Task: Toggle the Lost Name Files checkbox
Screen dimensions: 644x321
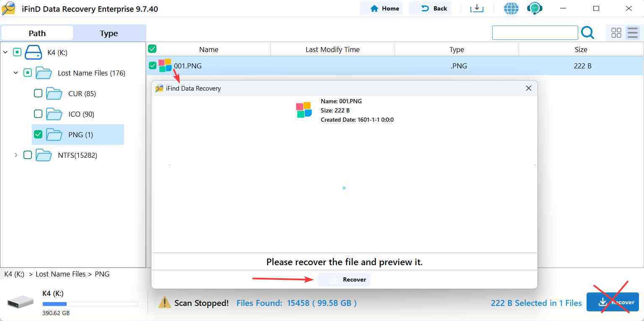Action: [28, 73]
